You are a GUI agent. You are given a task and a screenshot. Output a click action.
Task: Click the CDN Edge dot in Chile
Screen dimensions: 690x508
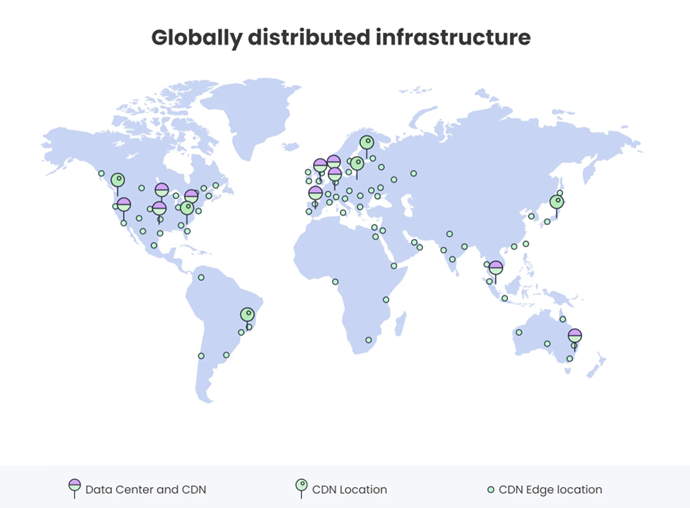coord(202,356)
